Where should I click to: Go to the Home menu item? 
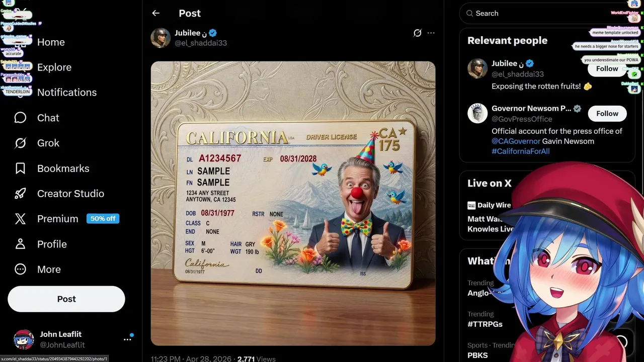pyautogui.click(x=51, y=42)
